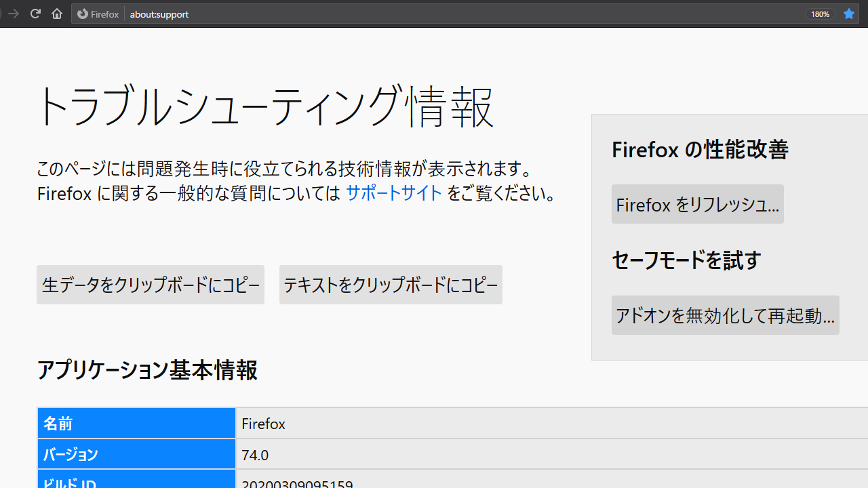The image size is (868, 488).
Task: Click the 名前 table header cell
Action: tap(136, 424)
